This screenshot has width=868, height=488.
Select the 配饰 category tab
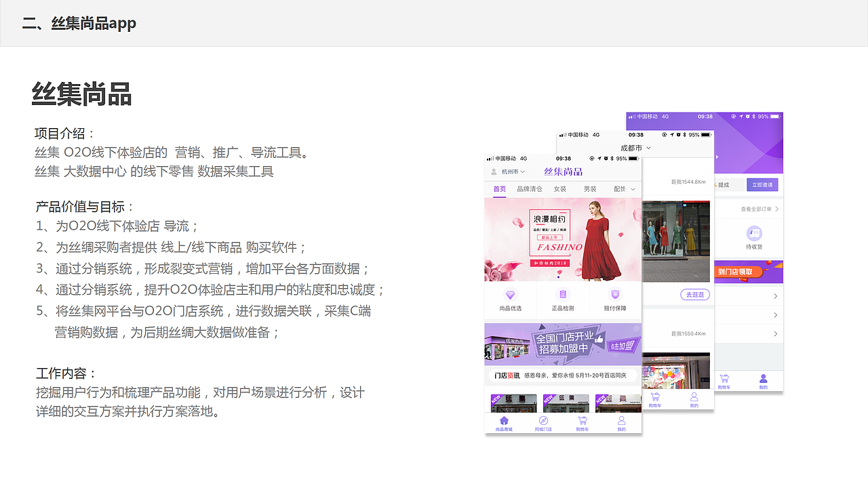pyautogui.click(x=619, y=189)
